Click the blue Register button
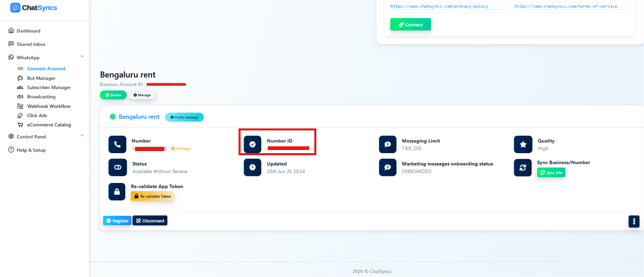This screenshot has width=644, height=277. coord(117,220)
